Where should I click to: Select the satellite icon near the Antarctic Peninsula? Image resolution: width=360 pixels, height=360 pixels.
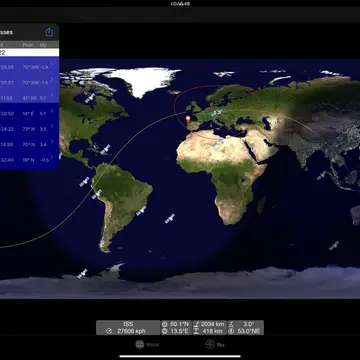click(82, 274)
